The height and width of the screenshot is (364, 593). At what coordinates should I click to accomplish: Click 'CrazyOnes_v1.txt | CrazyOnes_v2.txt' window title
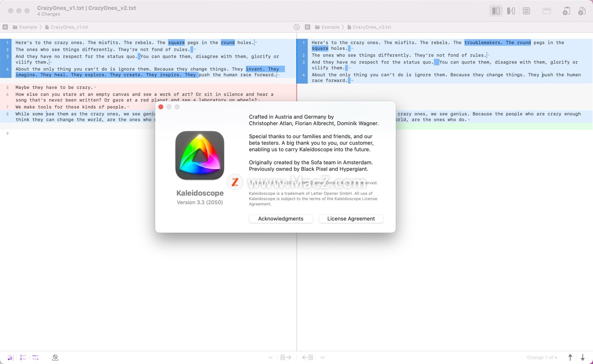coord(87,8)
